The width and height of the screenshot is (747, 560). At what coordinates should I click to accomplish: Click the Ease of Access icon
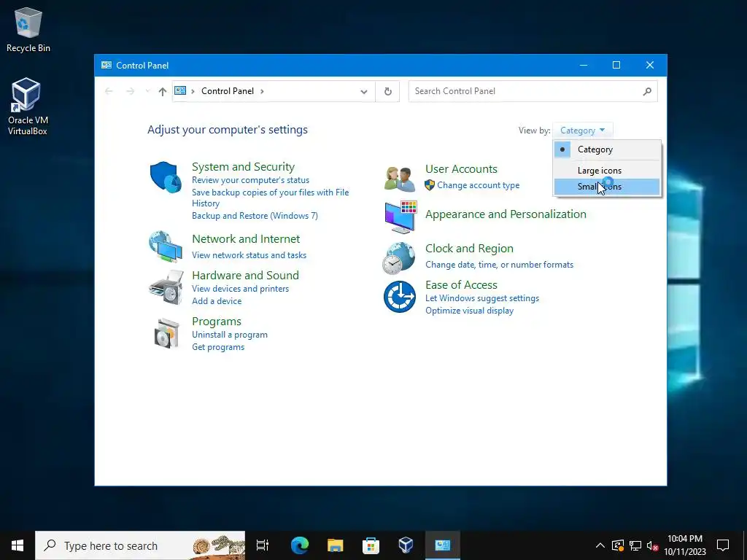point(399,297)
